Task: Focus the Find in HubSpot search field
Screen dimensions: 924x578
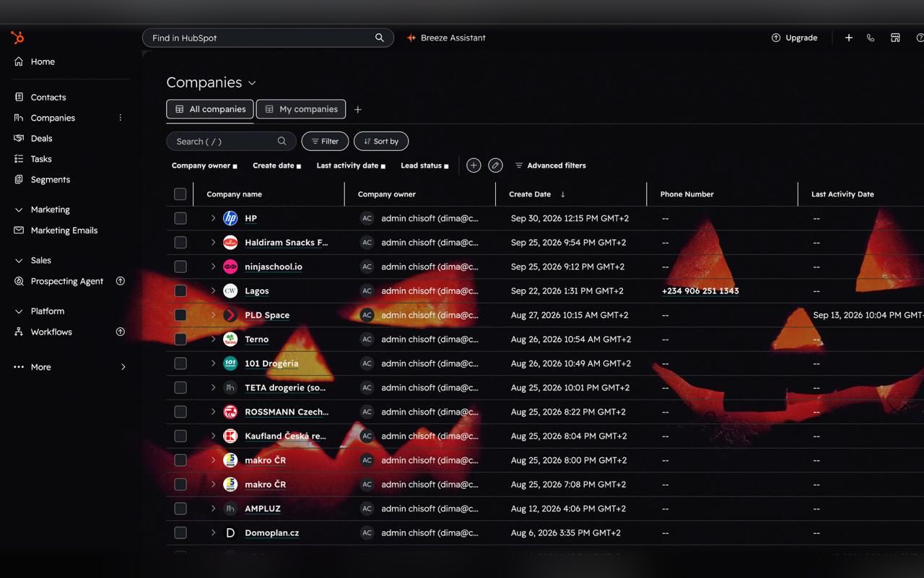Action: (268, 38)
